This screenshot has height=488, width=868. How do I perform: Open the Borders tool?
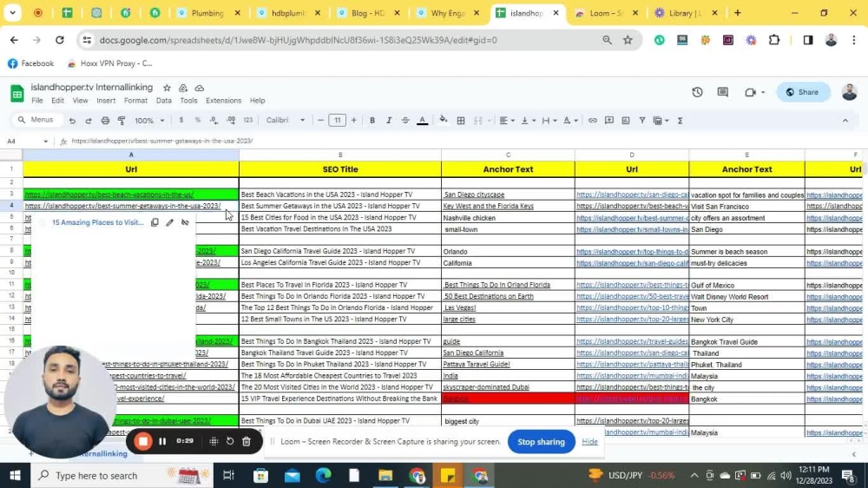tap(461, 120)
